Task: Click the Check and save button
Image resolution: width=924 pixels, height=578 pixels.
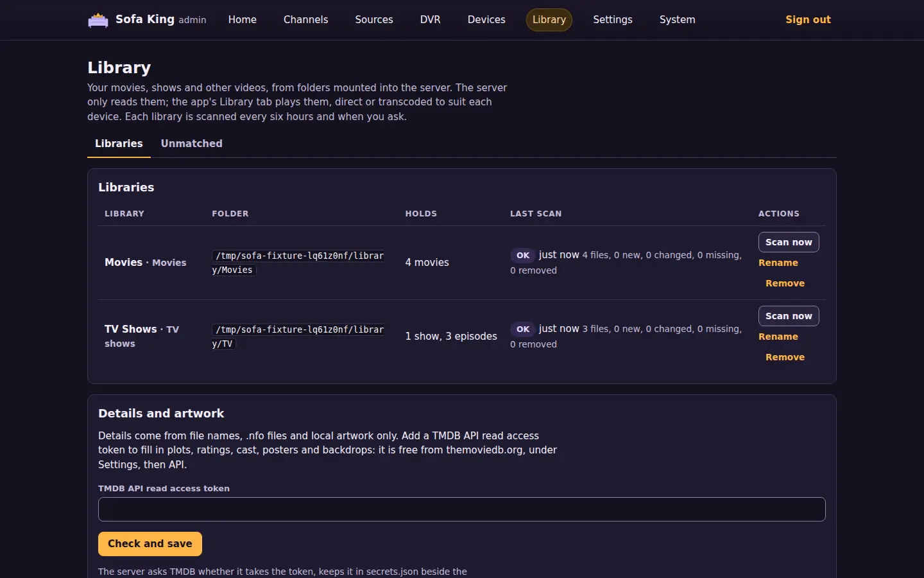Action: coord(150,544)
